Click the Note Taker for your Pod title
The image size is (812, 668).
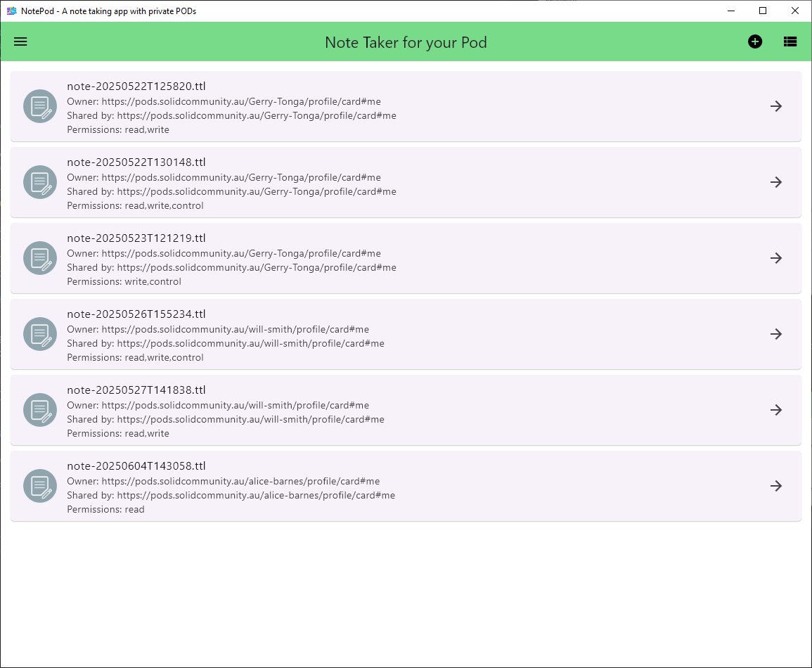(406, 42)
